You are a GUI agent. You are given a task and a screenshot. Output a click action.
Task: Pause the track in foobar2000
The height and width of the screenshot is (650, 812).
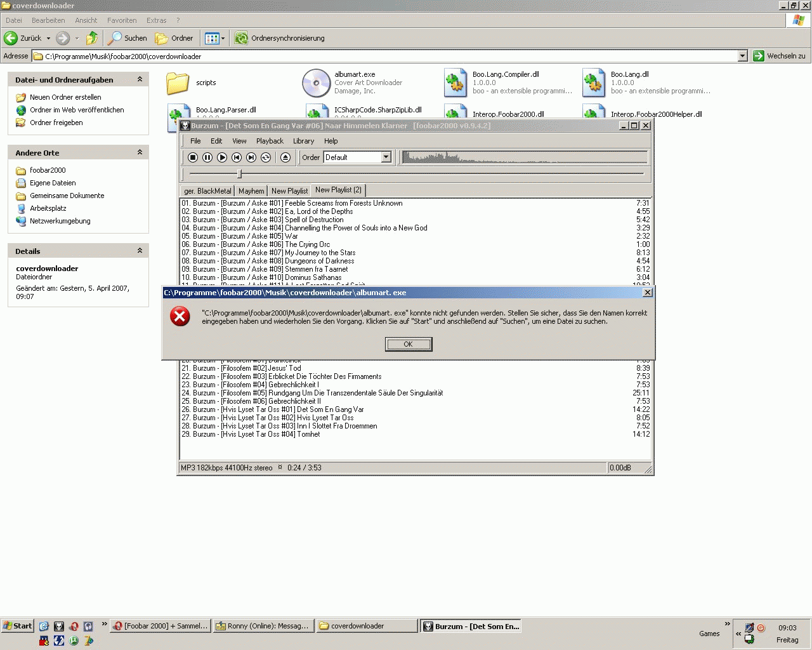click(x=207, y=157)
